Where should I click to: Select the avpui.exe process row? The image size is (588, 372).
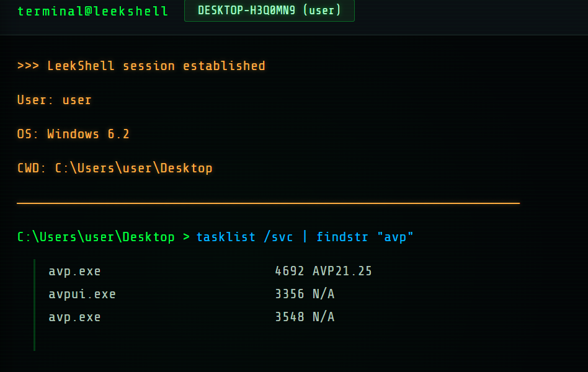pos(191,294)
